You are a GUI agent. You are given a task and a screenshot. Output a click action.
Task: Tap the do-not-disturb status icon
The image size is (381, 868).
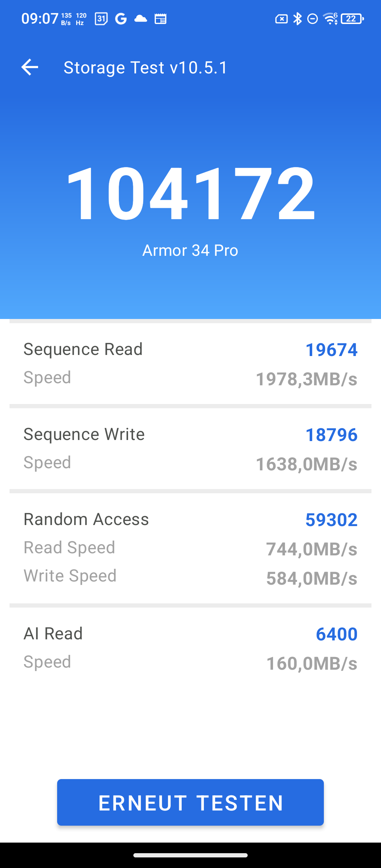[313, 19]
